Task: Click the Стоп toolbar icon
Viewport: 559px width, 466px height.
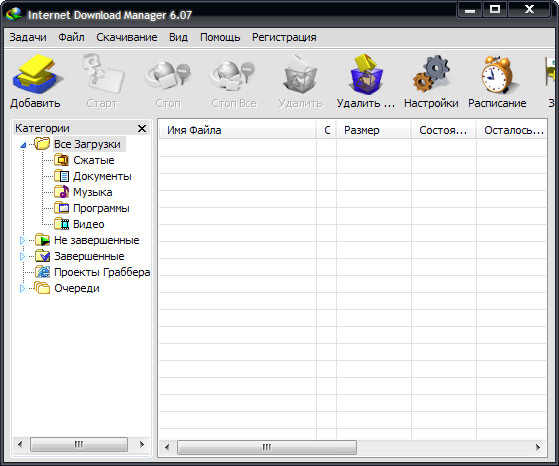Action: pos(168,75)
